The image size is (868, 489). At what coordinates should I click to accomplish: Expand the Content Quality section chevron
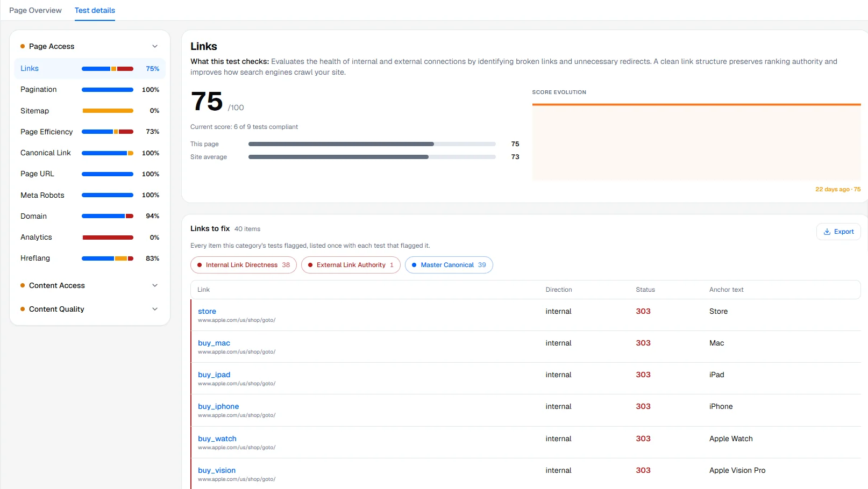point(155,309)
